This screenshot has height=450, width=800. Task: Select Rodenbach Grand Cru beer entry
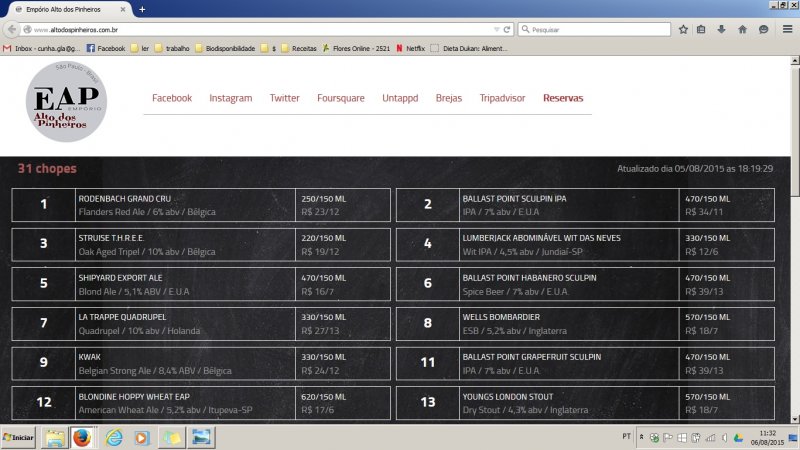201,205
